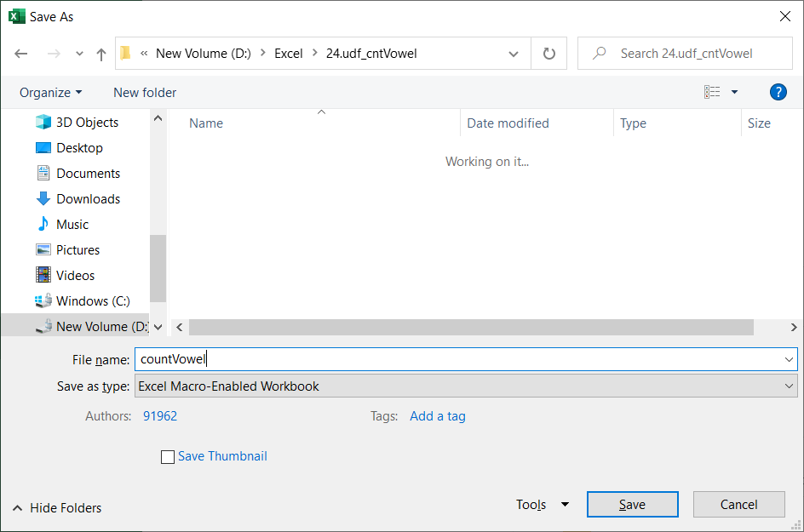Collapse the pane with Hide Folders

[57, 508]
